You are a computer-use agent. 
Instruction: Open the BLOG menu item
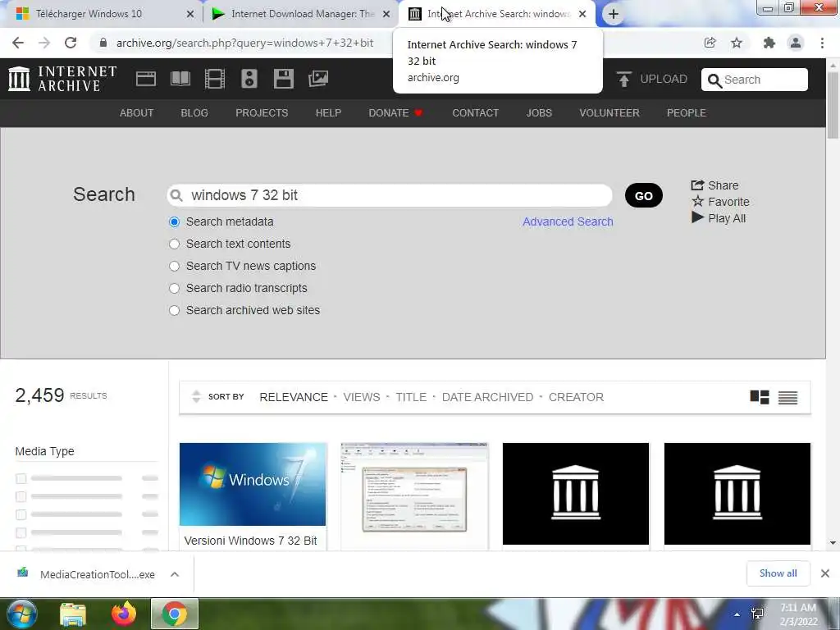(194, 113)
